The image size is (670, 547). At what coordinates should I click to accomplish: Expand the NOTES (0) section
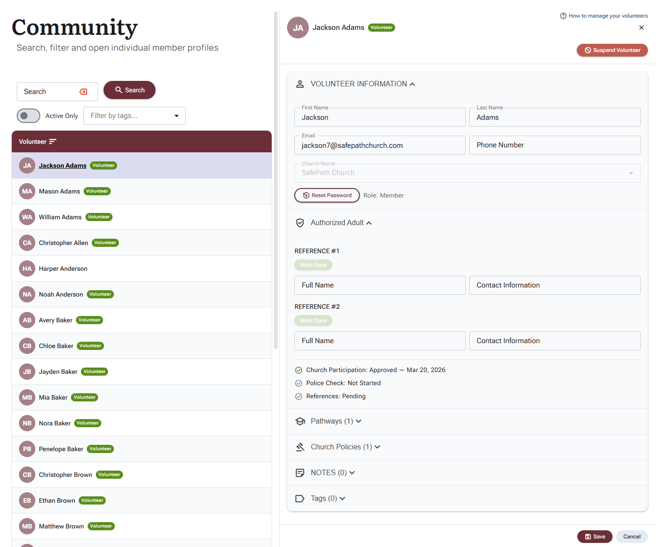[352, 473]
